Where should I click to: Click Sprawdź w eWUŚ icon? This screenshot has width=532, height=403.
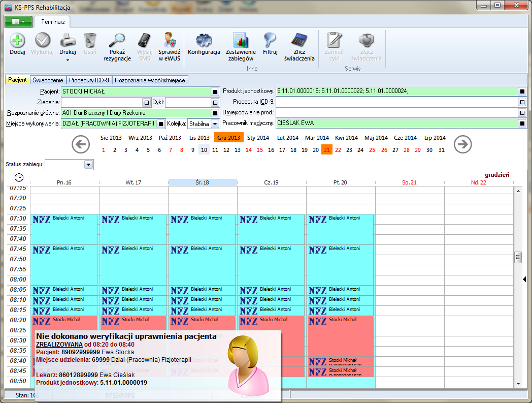[x=169, y=41]
